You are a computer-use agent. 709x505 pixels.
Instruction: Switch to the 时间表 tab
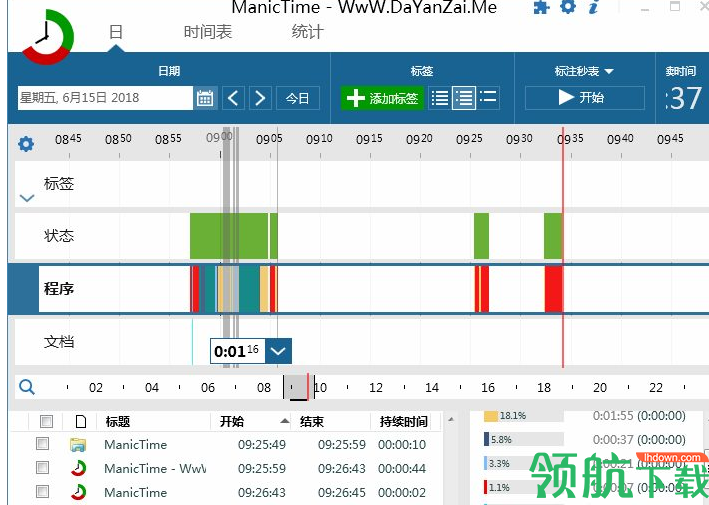(x=208, y=32)
